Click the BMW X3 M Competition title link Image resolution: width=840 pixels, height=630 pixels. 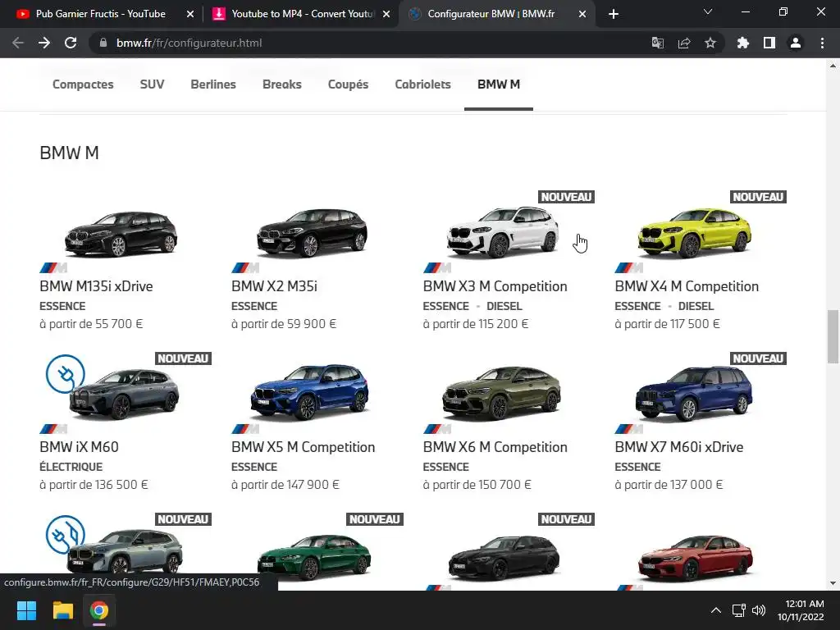pos(495,286)
